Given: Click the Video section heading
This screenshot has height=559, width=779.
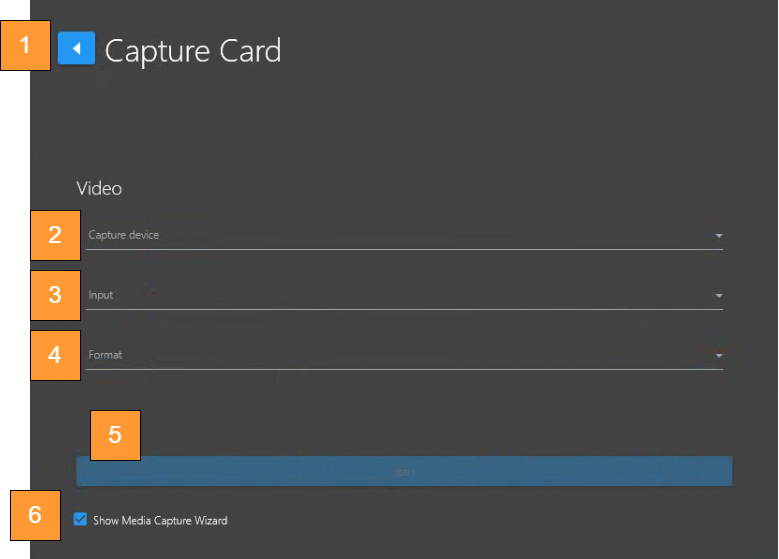Looking at the screenshot, I should (99, 188).
